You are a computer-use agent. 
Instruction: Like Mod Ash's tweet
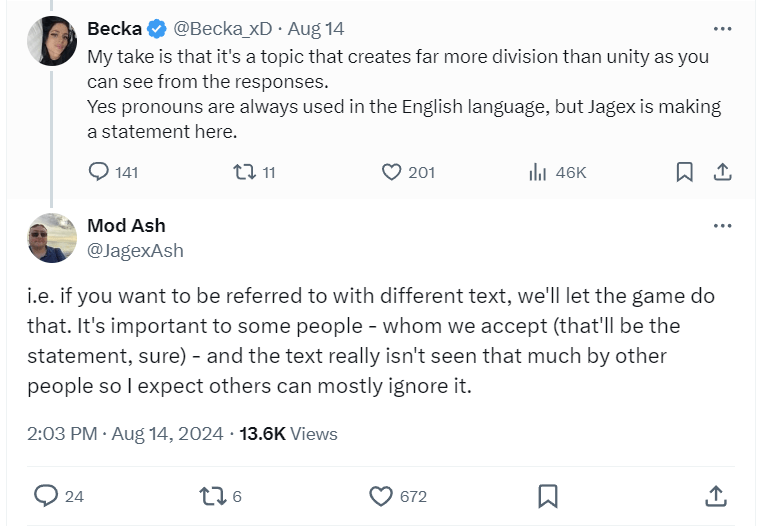(381, 495)
